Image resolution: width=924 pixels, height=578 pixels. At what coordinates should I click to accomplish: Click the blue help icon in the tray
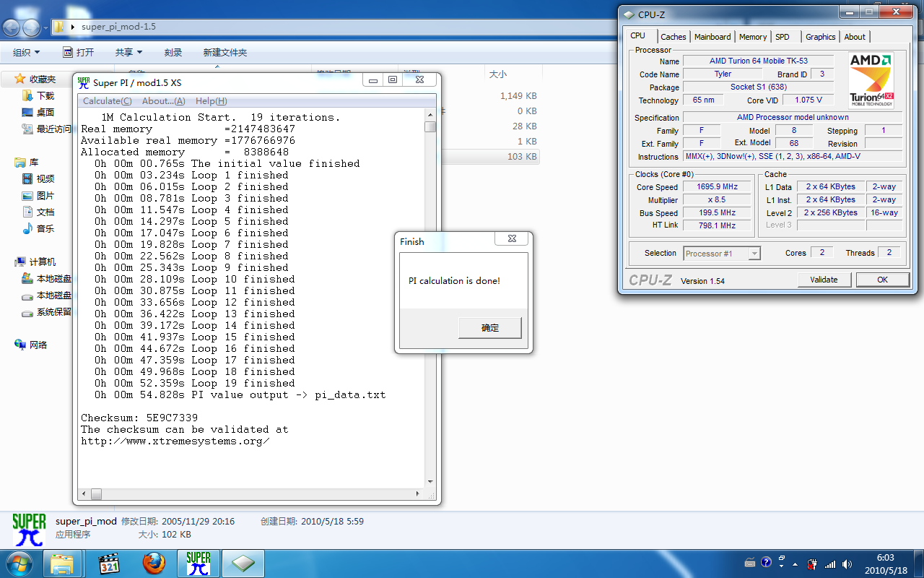click(x=767, y=561)
